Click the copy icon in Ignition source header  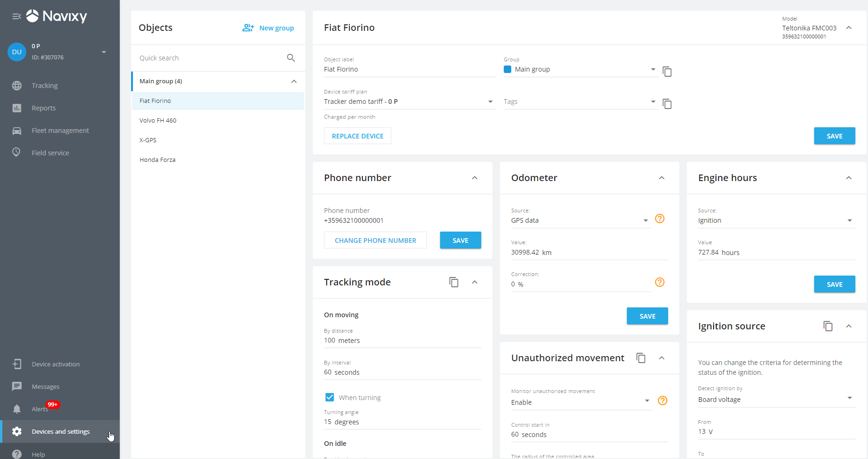click(828, 326)
